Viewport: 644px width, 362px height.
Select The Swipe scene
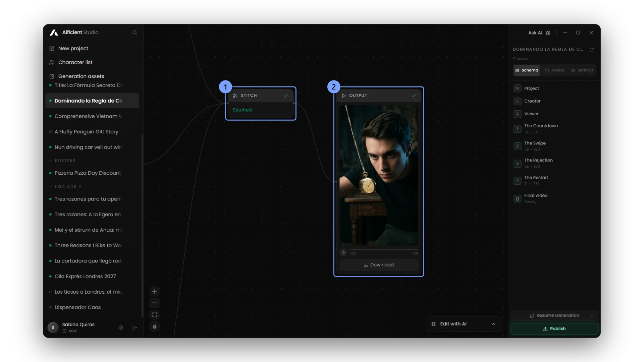coord(554,146)
